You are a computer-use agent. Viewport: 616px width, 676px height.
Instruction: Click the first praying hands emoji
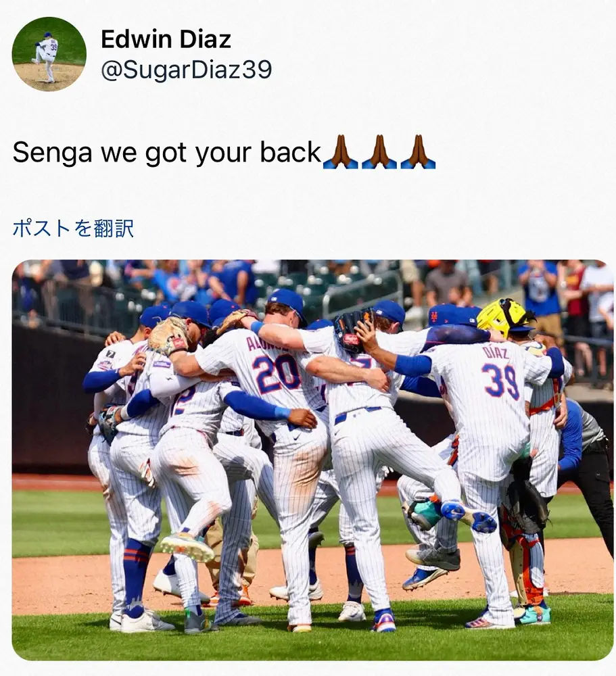340,151
